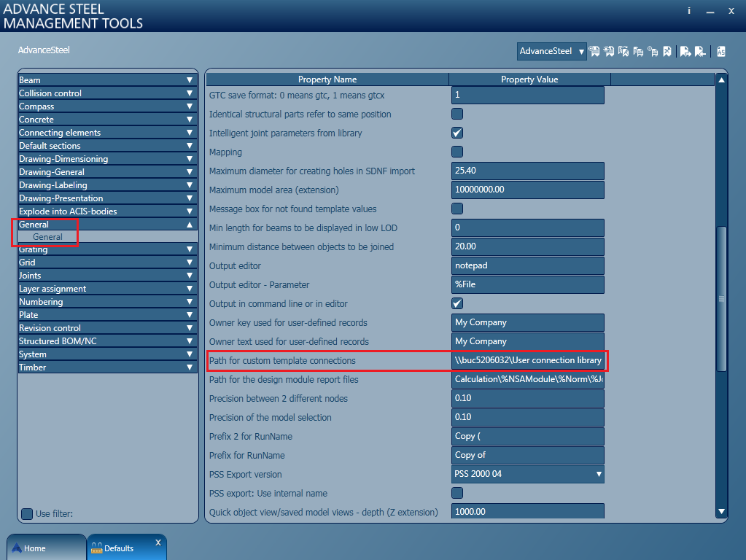Viewport: 746px width, 560px height.
Task: Open the Revision control category
Action: 107,328
